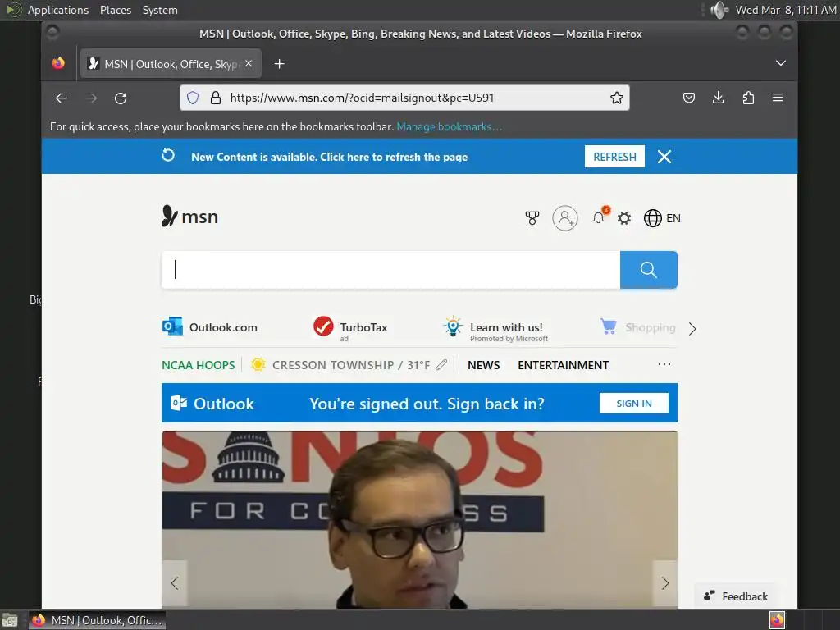Open the NEWS navigation tab
Viewport: 840px width, 630px height.
[484, 365]
